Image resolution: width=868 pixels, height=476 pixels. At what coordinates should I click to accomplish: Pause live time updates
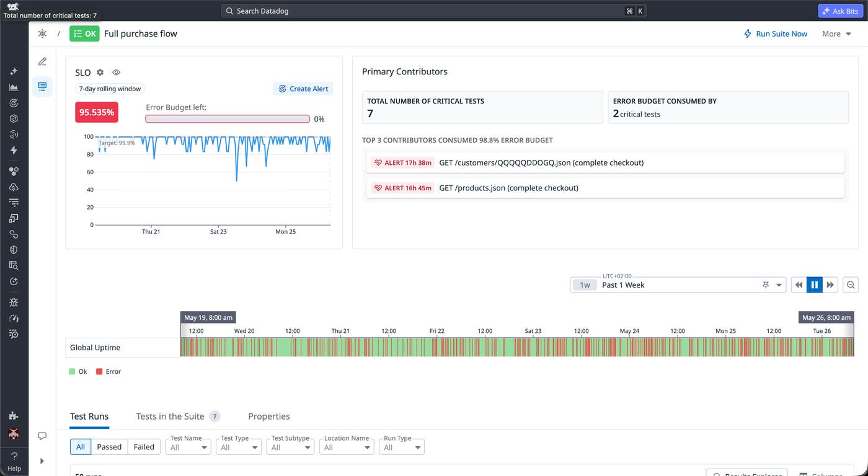point(814,285)
